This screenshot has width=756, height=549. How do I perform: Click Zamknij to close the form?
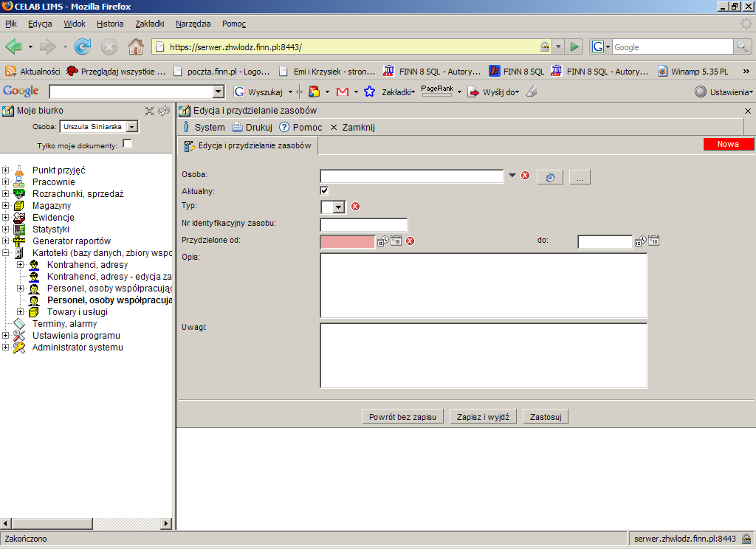352,127
